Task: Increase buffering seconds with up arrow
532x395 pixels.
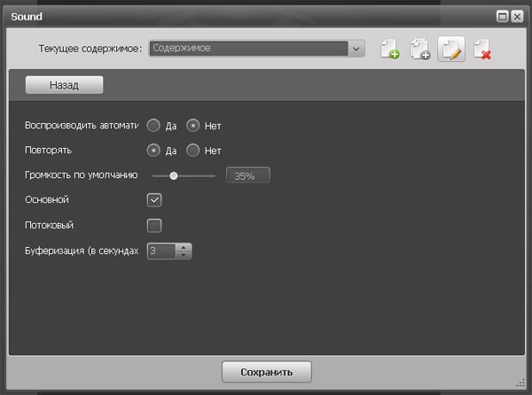Action: pos(184,247)
